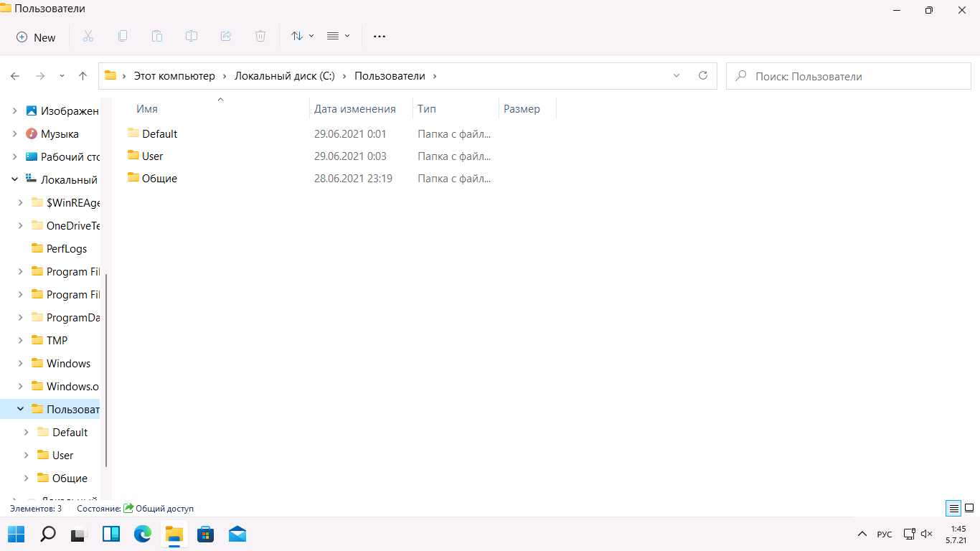Click the search box Поиск: Пользователи
This screenshot has height=551, width=980.
[849, 76]
